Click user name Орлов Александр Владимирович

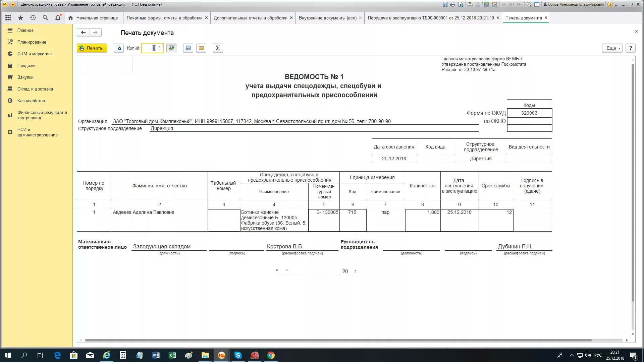click(573, 4)
